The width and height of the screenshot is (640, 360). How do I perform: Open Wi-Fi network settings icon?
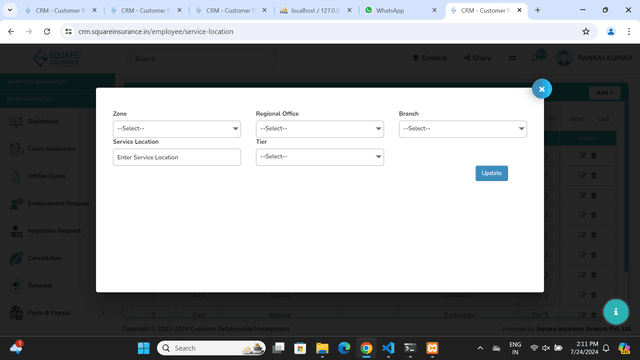point(534,348)
